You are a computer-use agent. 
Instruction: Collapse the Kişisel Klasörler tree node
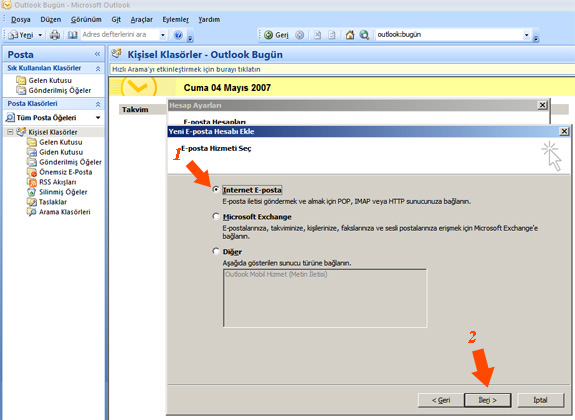10,132
